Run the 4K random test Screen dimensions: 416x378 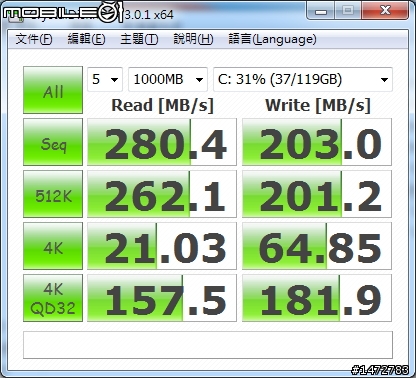[x=53, y=246]
